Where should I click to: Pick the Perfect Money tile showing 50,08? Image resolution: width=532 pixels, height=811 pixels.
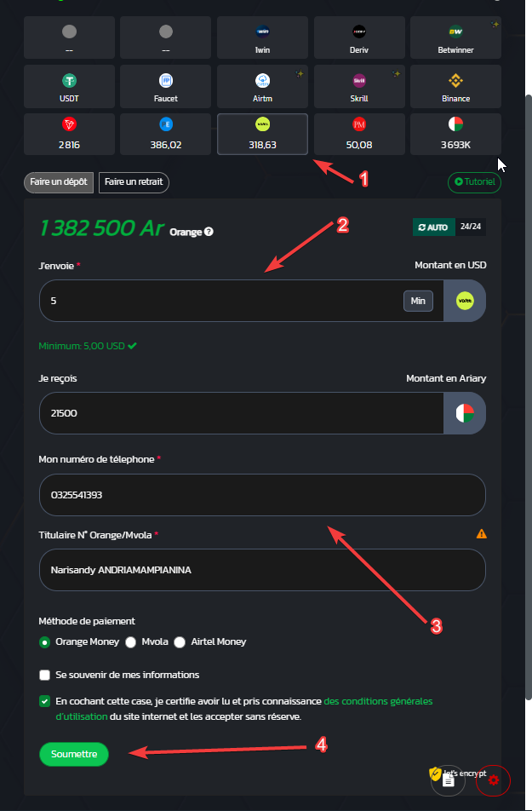pos(359,134)
